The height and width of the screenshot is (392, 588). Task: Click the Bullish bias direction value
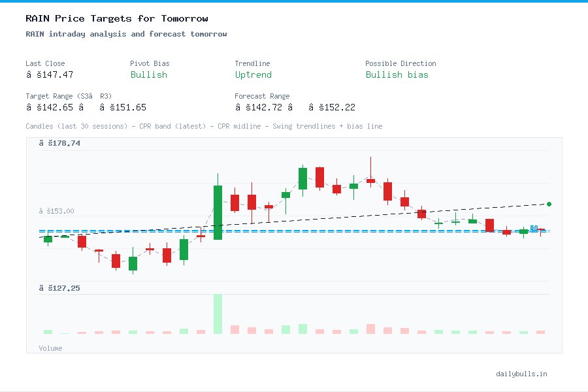397,75
